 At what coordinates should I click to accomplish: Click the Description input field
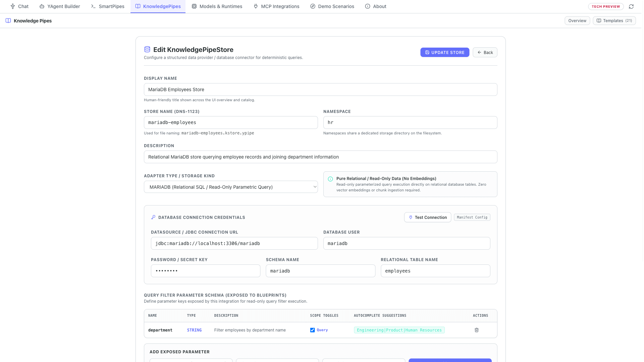pos(320,157)
